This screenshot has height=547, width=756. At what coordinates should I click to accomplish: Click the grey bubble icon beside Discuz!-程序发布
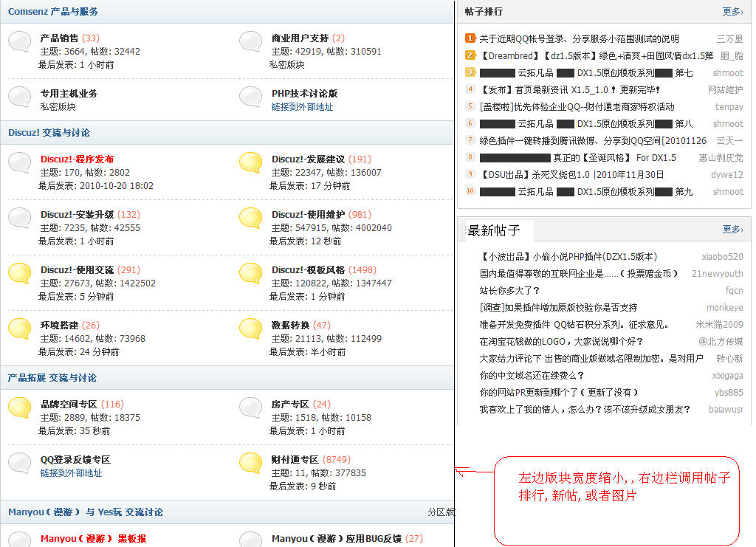(20, 163)
